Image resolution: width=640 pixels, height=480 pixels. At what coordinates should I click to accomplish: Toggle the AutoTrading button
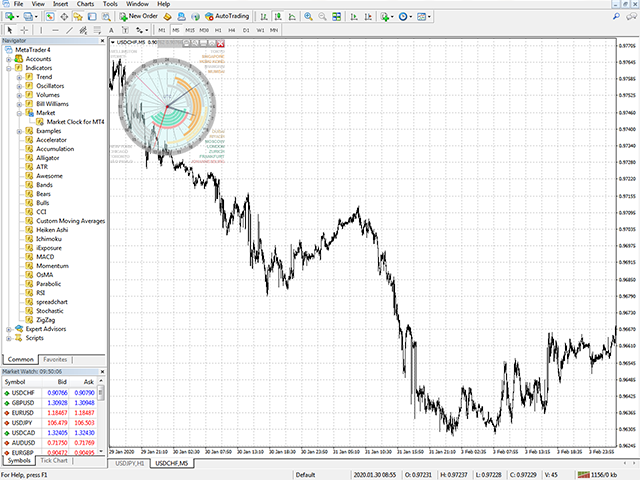point(227,16)
